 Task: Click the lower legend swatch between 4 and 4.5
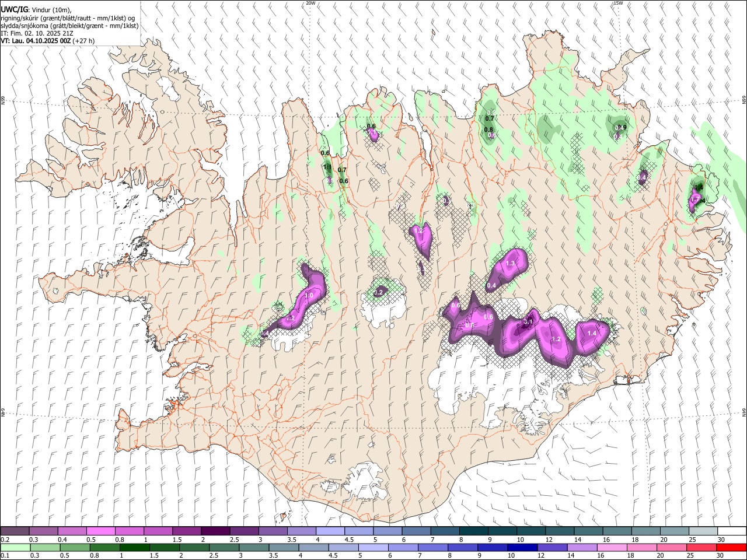(x=314, y=547)
